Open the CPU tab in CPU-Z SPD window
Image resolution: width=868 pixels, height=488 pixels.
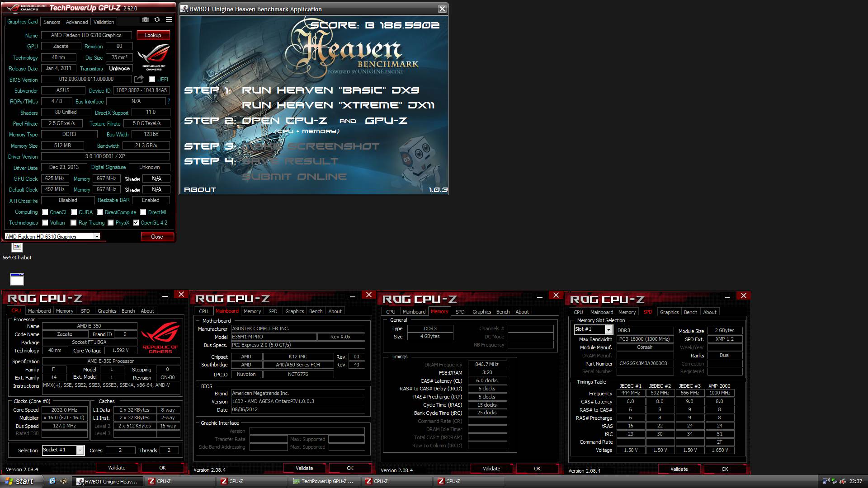(578, 312)
